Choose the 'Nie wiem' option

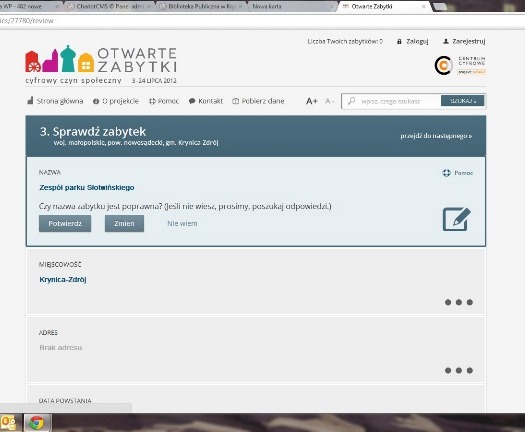coord(182,224)
